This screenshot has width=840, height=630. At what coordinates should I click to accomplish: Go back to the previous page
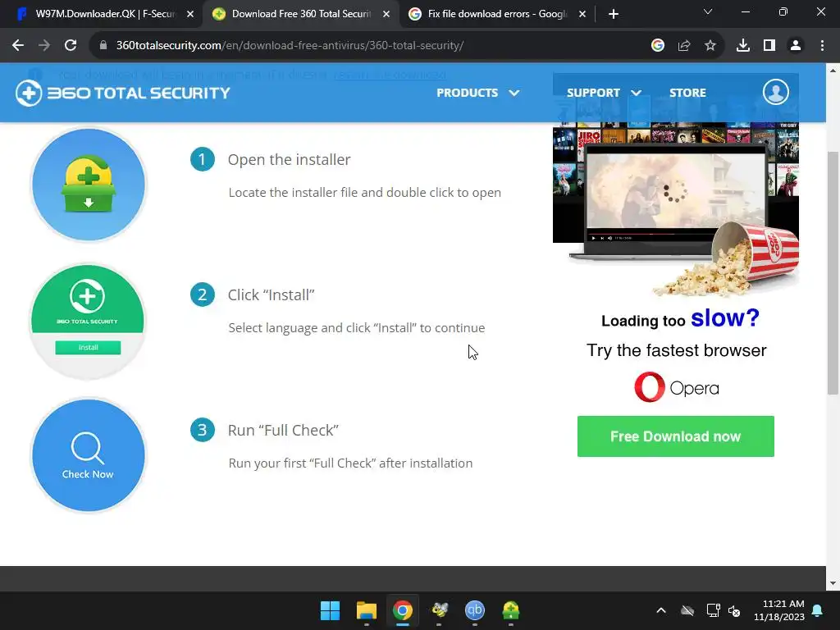pyautogui.click(x=18, y=46)
